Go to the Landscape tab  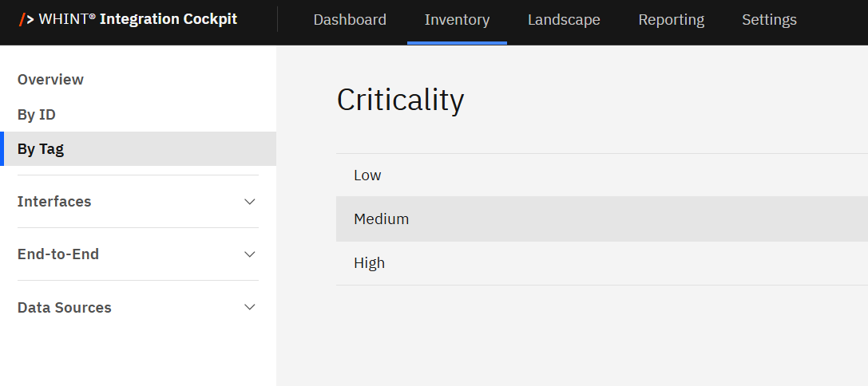(x=564, y=20)
